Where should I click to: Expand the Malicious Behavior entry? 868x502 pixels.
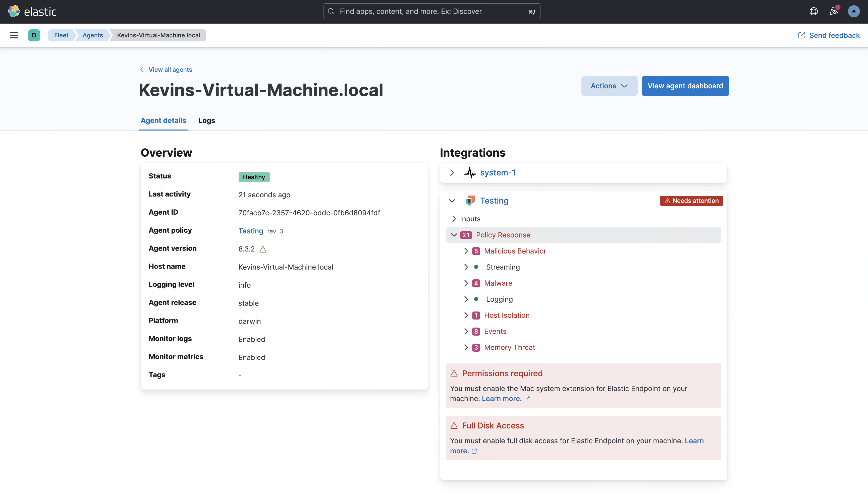pos(466,251)
